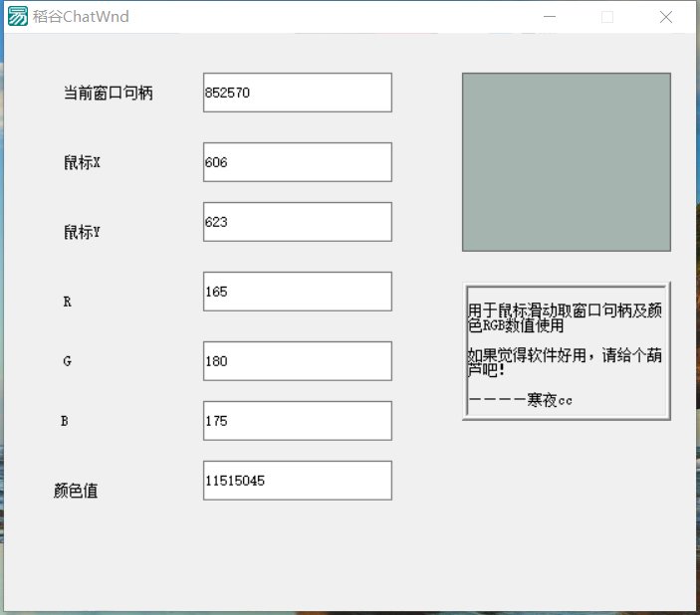The image size is (700, 615).
Task: Select the R value field showing 165
Action: pyautogui.click(x=297, y=292)
